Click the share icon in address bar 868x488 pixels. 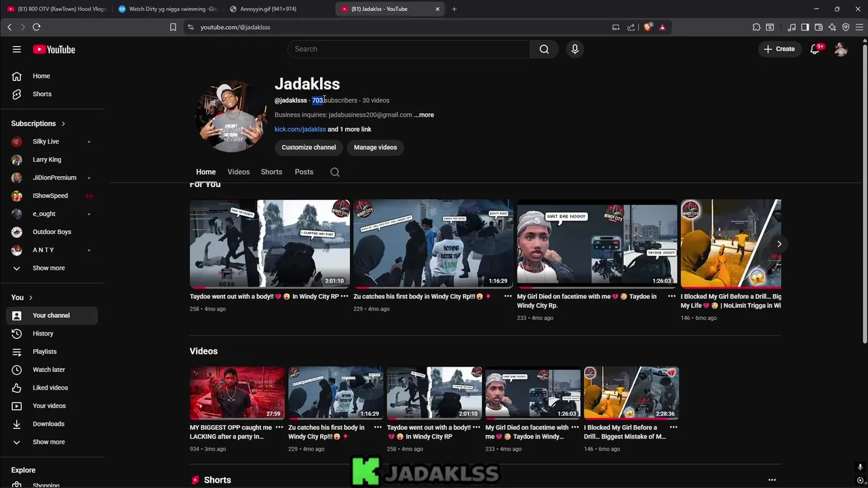tap(631, 27)
